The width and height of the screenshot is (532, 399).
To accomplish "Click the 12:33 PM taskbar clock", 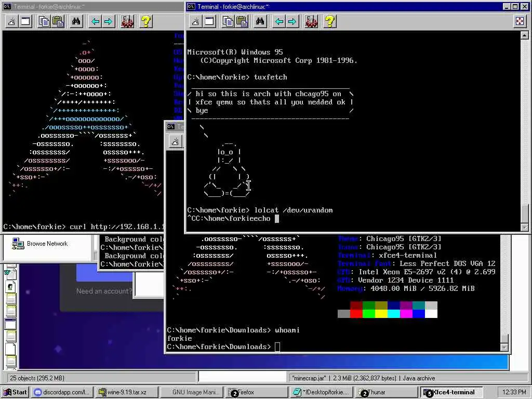I will pyautogui.click(x=514, y=392).
